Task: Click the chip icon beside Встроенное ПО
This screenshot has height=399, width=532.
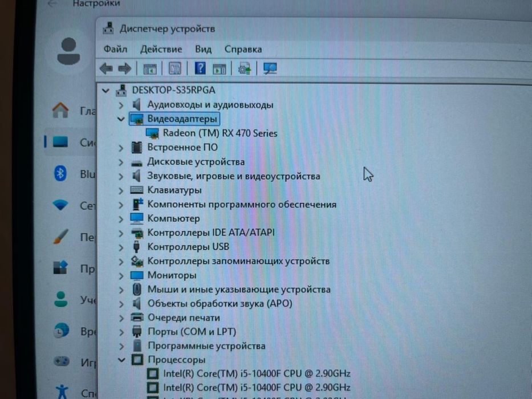Action: pyautogui.click(x=137, y=148)
